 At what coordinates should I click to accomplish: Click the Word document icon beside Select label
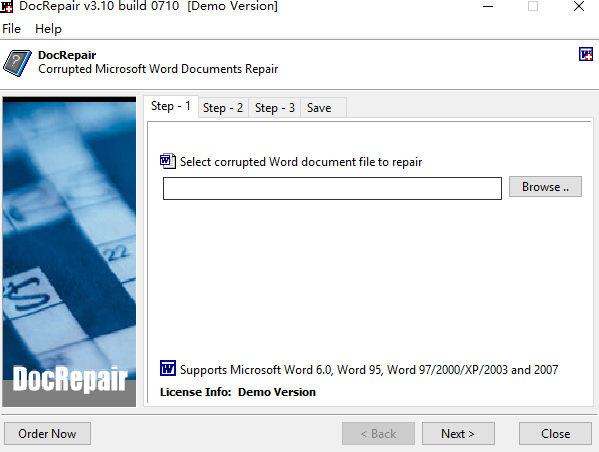click(168, 161)
